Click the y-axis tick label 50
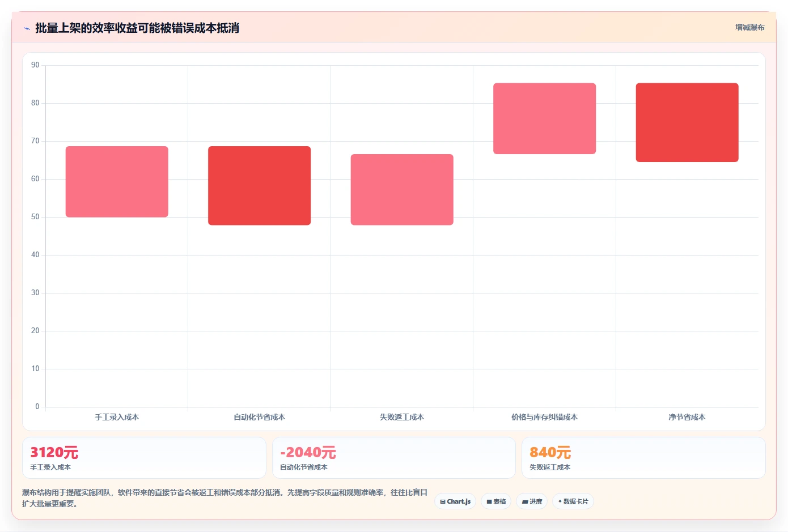The width and height of the screenshot is (788, 532). [x=35, y=217]
